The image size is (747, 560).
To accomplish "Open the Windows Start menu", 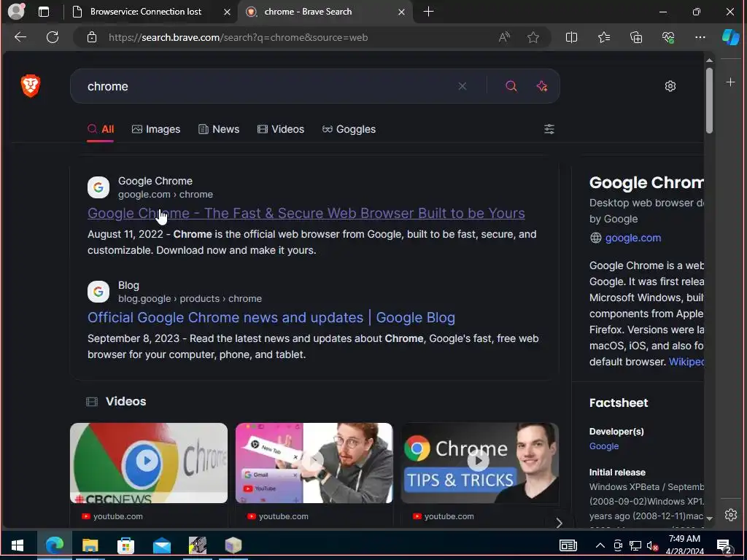I will (x=18, y=545).
